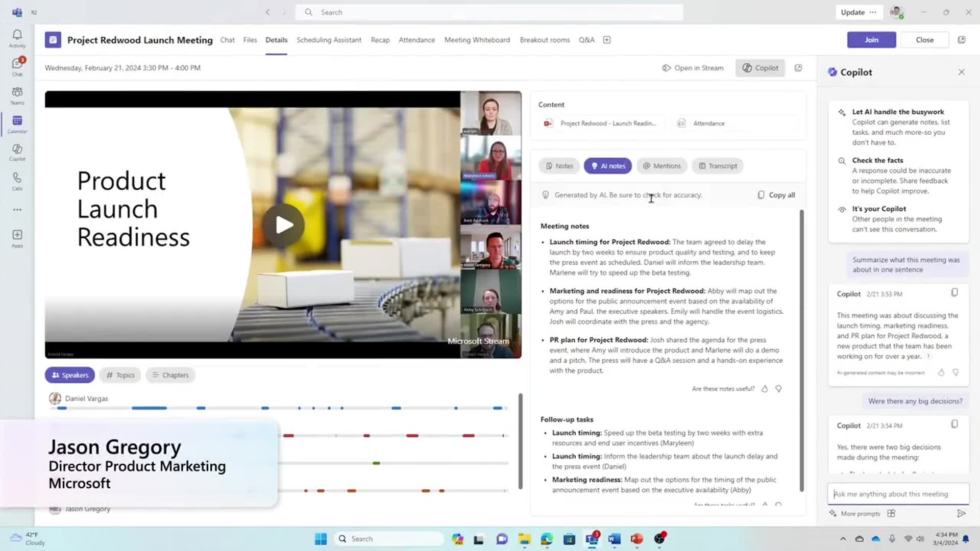Viewport: 980px width, 551px height.
Task: Add a tab with plus icon
Action: (x=607, y=40)
